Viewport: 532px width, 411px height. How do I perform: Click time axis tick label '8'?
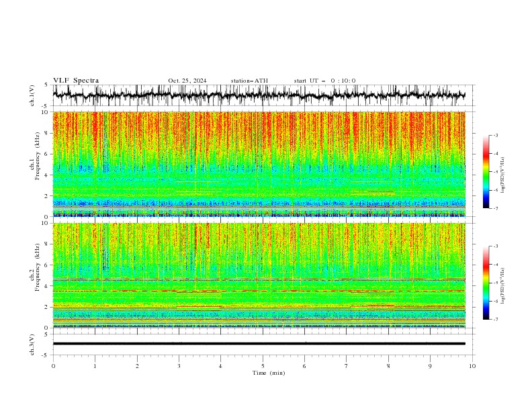(x=388, y=366)
